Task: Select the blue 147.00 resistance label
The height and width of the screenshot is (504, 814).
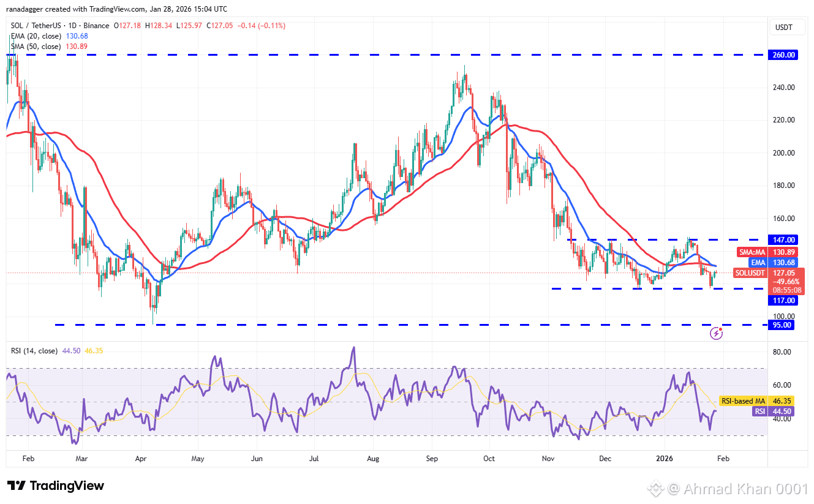Action: (783, 239)
